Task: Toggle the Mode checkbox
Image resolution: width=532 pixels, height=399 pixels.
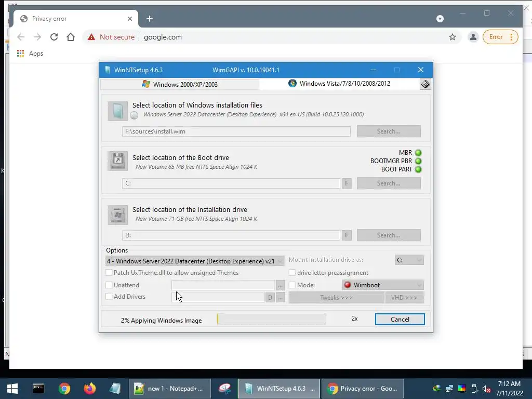Action: 292,285
